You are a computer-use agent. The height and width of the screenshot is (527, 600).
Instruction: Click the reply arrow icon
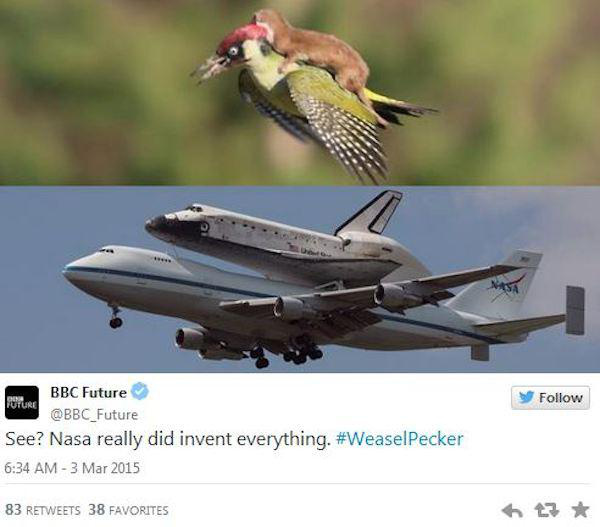click(512, 511)
